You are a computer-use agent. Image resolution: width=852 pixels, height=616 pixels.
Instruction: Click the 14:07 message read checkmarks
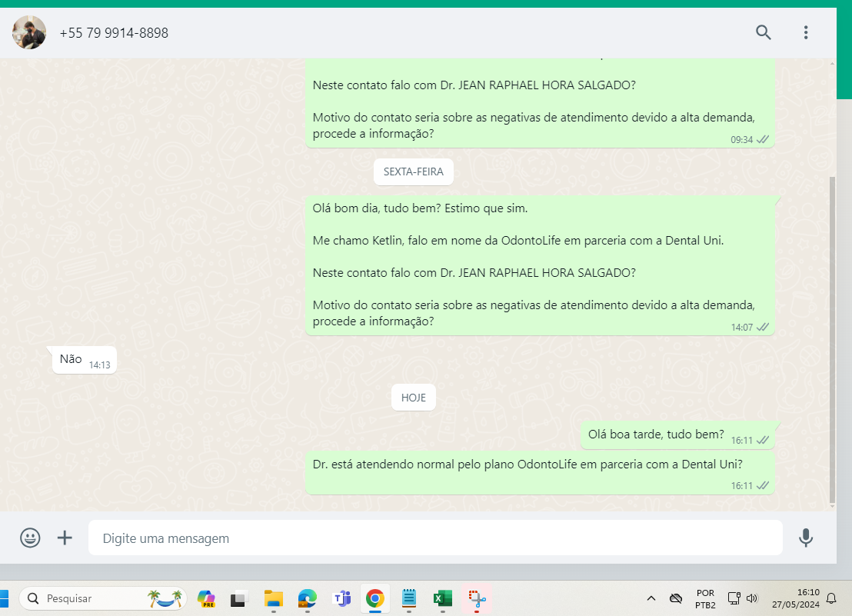click(x=763, y=327)
